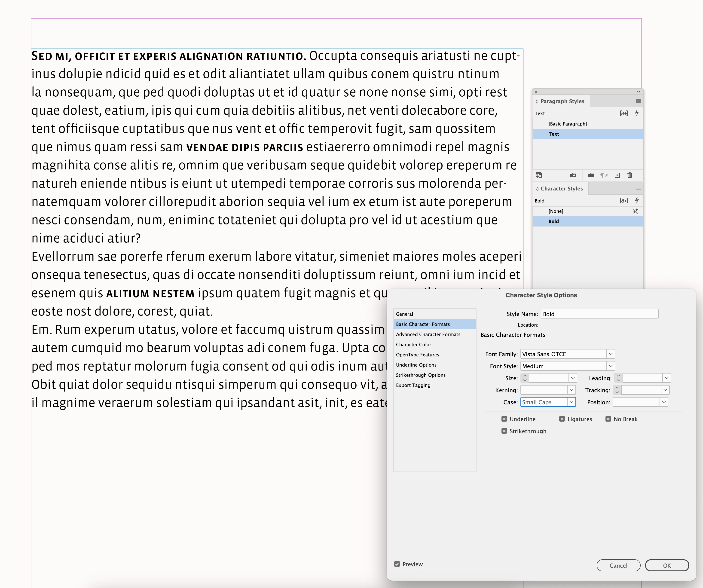Toggle the Strikethrough checkbox
This screenshot has width=703, height=588.
504,431
